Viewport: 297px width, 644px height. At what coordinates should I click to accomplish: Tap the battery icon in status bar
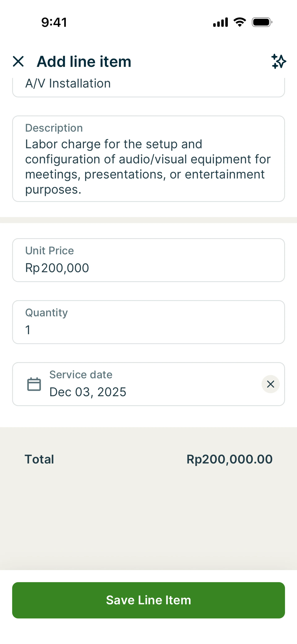pyautogui.click(x=262, y=22)
